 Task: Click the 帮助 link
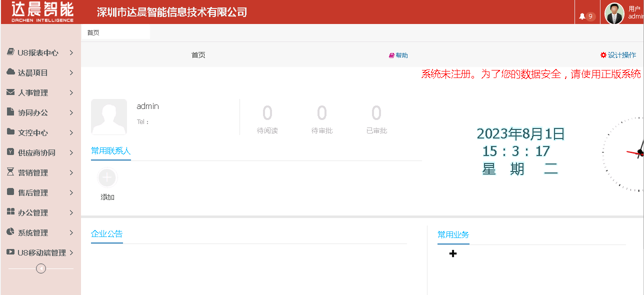tap(401, 55)
